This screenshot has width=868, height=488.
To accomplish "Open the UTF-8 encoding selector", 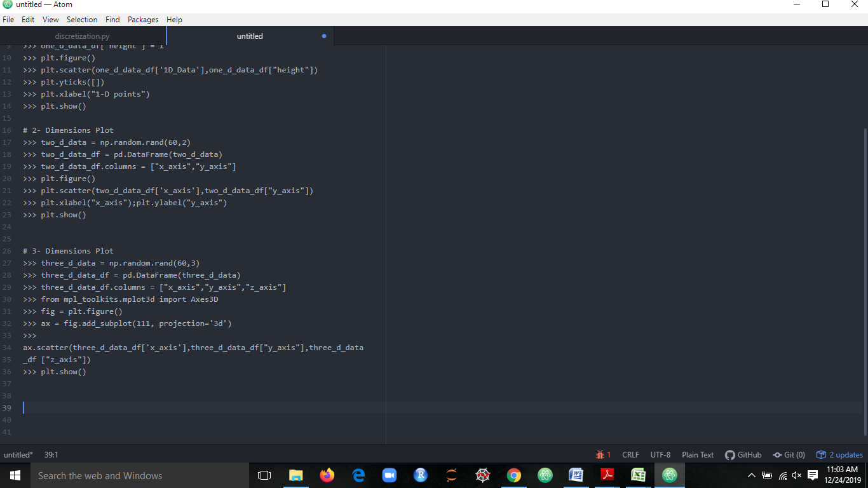I will coord(660,454).
